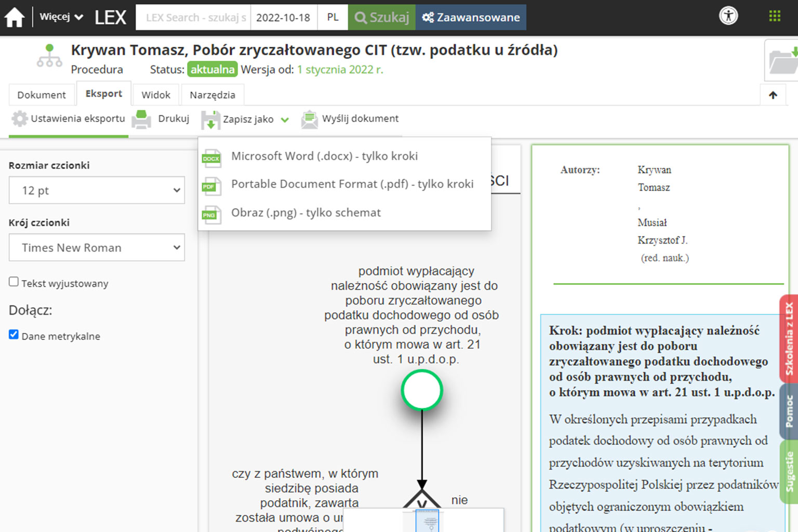The image size is (798, 532).
Task: Open the Times New Roman font dropdown
Action: [97, 248]
